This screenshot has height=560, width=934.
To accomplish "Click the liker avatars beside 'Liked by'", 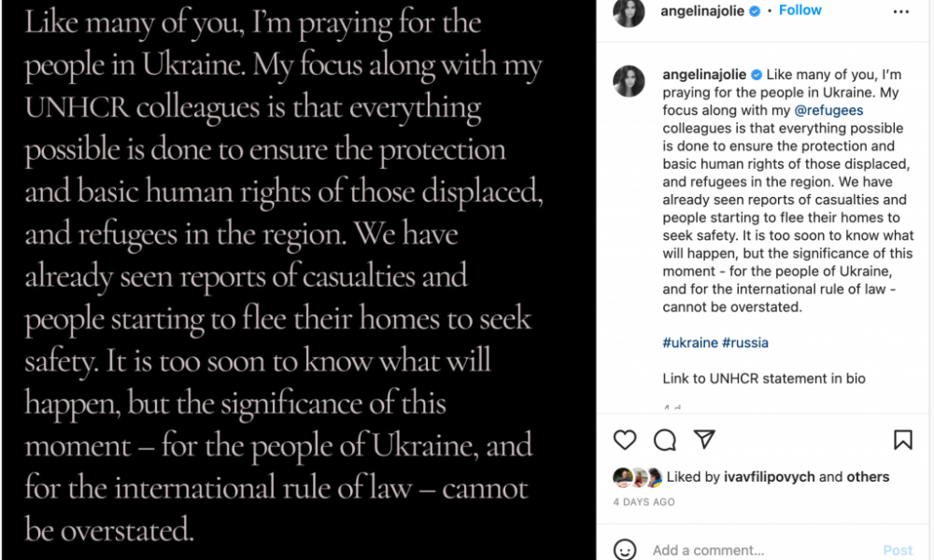I will click(637, 478).
